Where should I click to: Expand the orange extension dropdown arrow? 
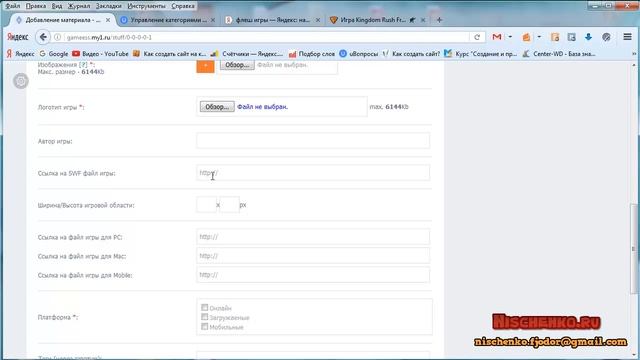539,37
